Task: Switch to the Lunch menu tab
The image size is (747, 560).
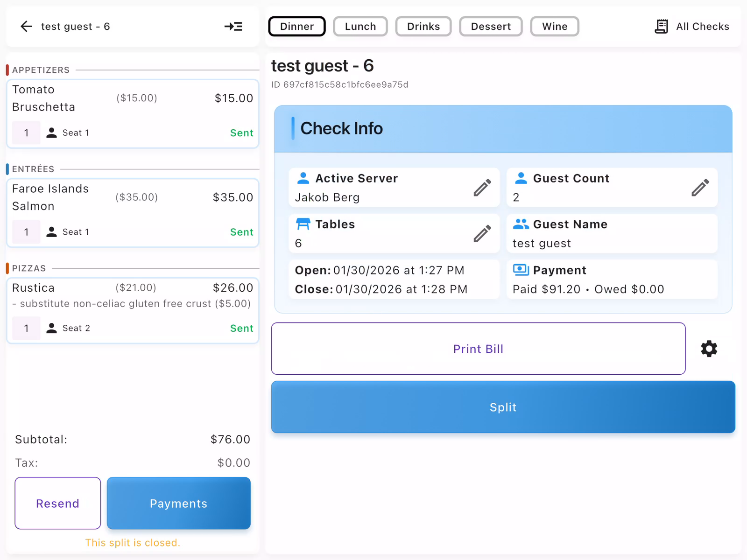Action: (x=360, y=27)
